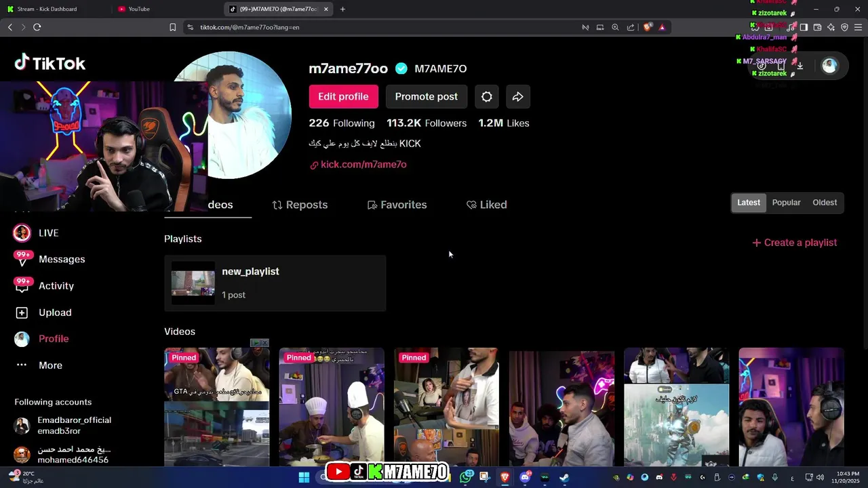Click the 1.2M Likes count

click(x=504, y=123)
